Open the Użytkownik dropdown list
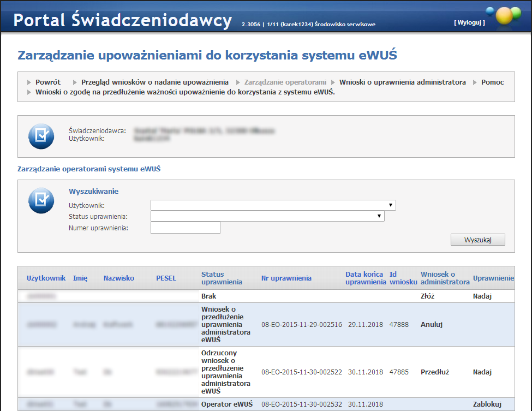Image resolution: width=532 pixels, height=411 pixels. point(273,205)
